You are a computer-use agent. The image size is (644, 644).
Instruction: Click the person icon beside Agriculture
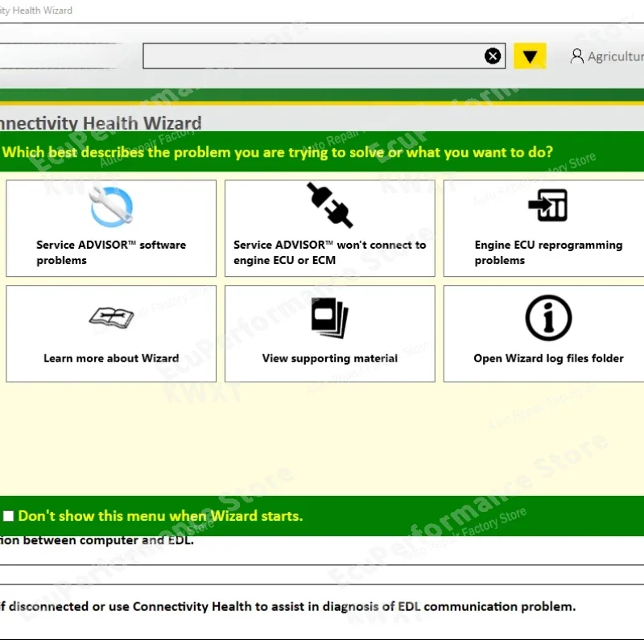577,56
